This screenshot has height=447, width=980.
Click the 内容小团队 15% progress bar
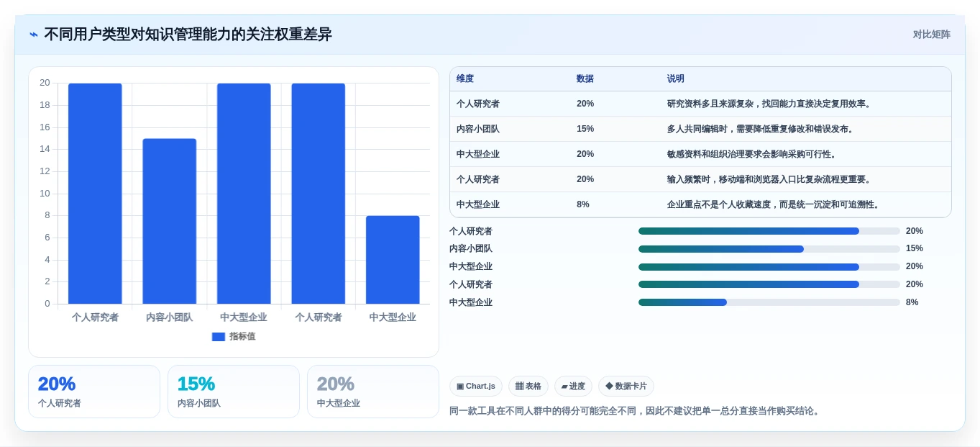(x=769, y=249)
